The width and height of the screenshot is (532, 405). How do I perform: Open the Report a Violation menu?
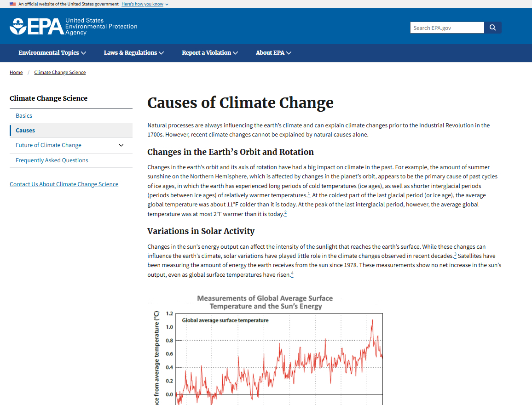point(209,53)
